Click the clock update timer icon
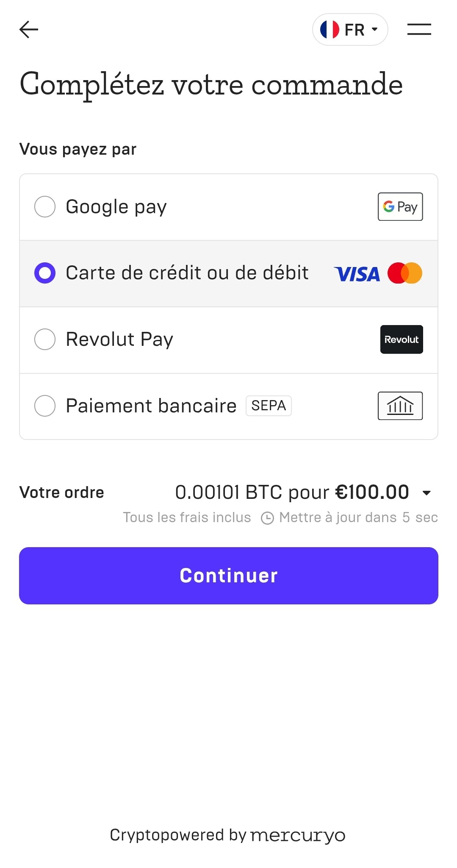 coord(267,518)
